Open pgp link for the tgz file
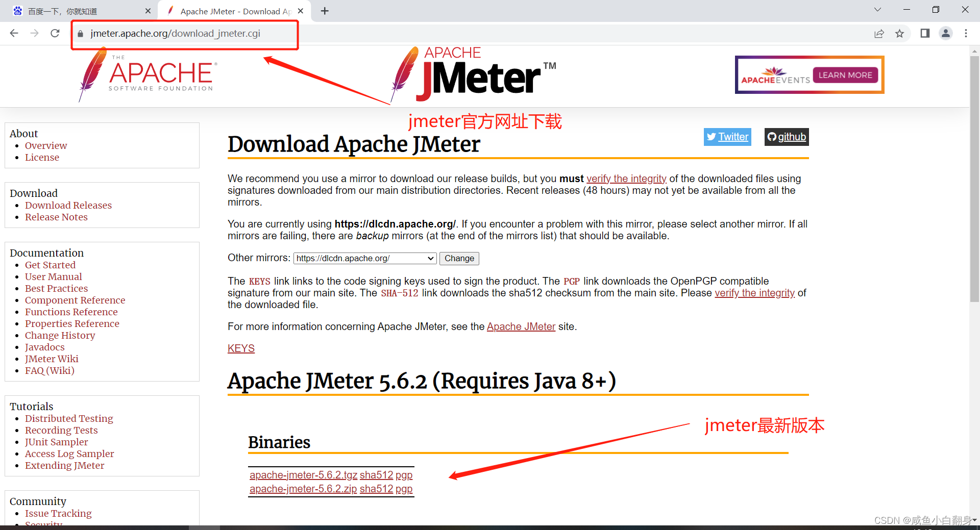 pos(404,475)
